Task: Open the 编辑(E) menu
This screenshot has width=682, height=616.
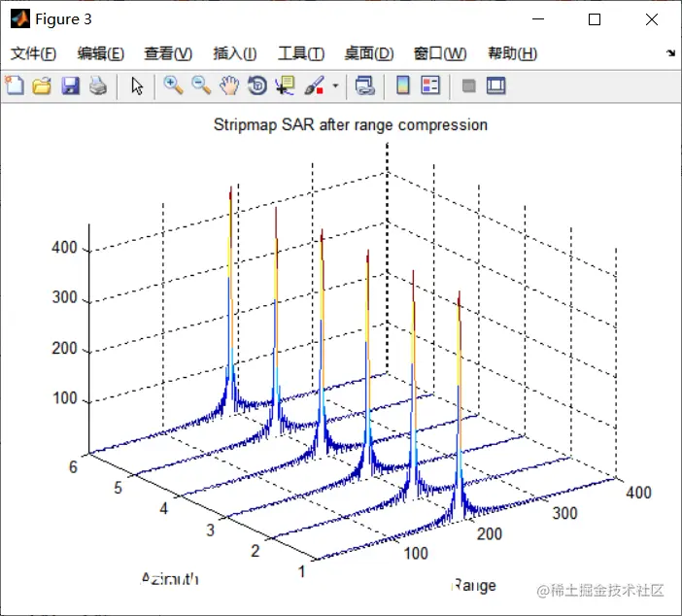Action: (x=101, y=53)
